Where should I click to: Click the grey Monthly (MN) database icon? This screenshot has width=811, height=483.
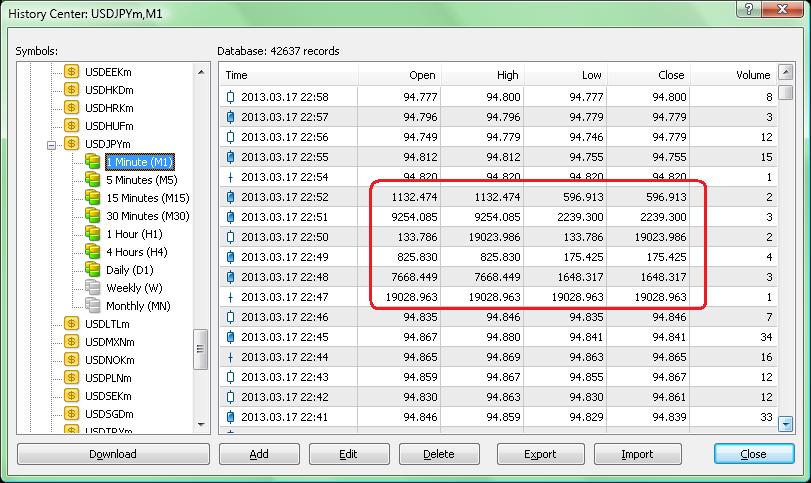93,306
